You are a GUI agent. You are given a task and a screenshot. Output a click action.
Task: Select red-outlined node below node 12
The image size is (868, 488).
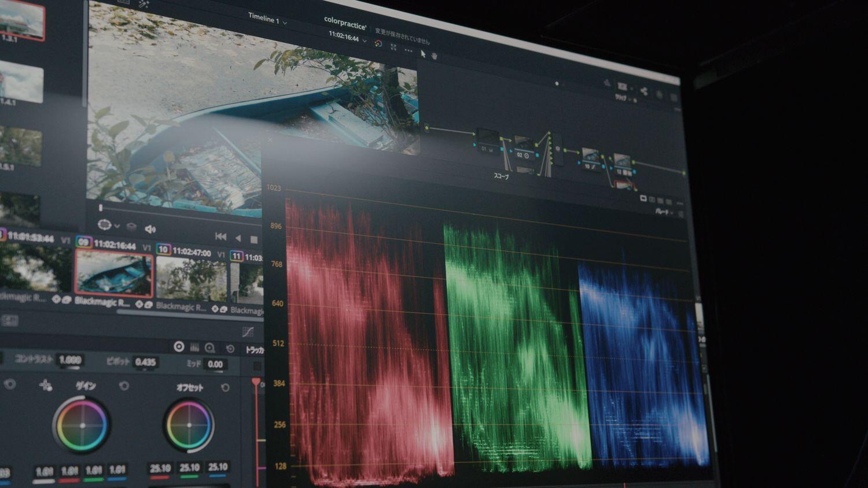tap(623, 185)
